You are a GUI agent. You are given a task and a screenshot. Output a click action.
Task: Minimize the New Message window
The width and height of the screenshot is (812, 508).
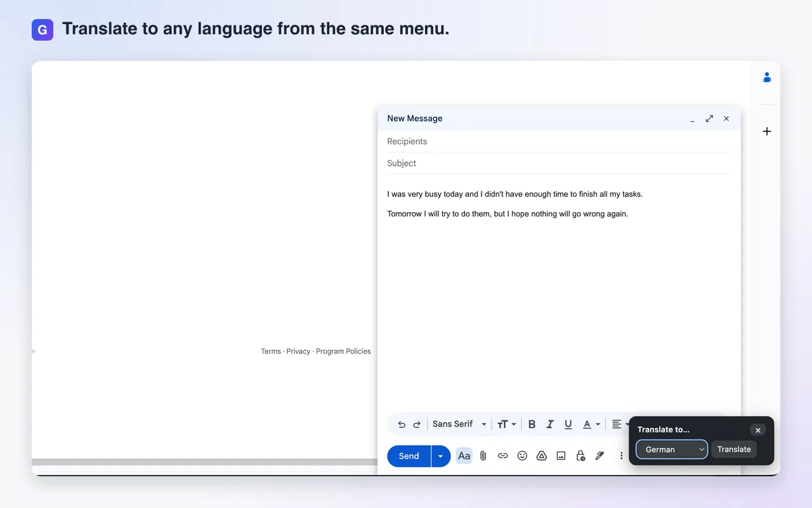tap(692, 119)
